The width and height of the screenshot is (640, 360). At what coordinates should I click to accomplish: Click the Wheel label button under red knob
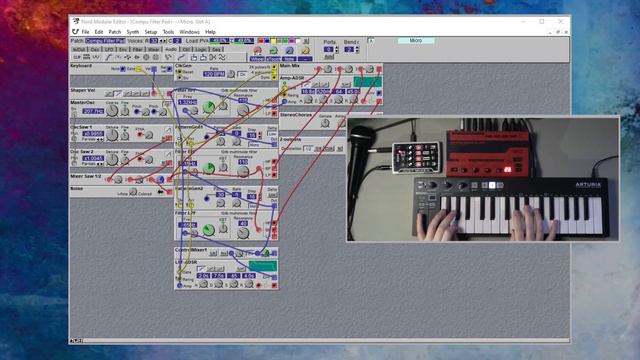[257, 59]
